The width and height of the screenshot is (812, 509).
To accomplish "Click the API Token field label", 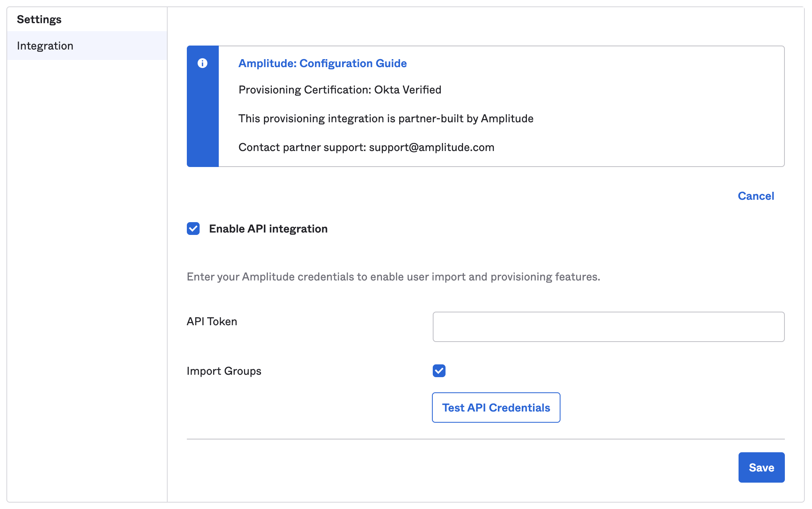I will (x=212, y=322).
